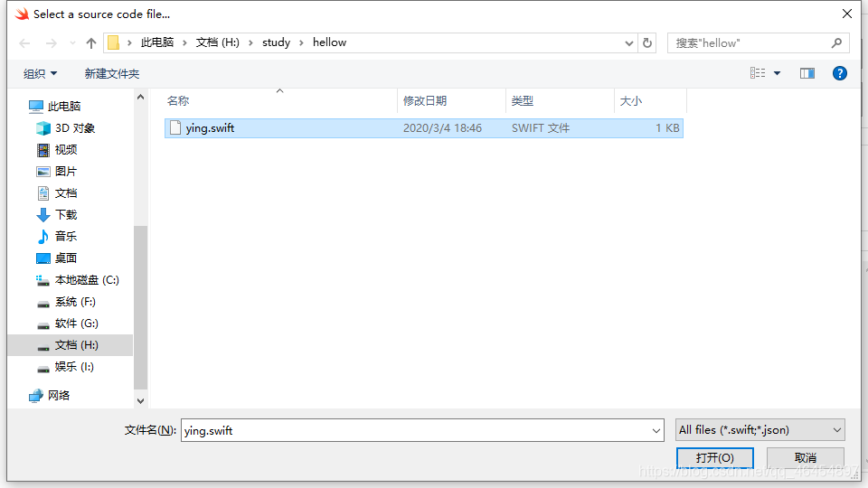Viewport: 868px width, 488px height.
Task: Select hellow in the address breadcrumb
Action: [329, 42]
